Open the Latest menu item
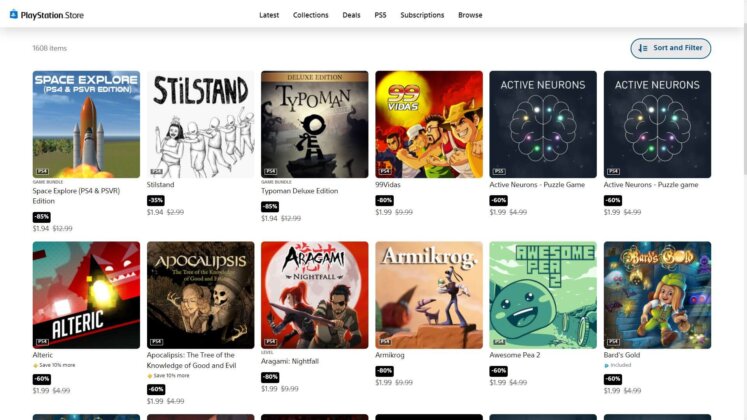 point(269,15)
